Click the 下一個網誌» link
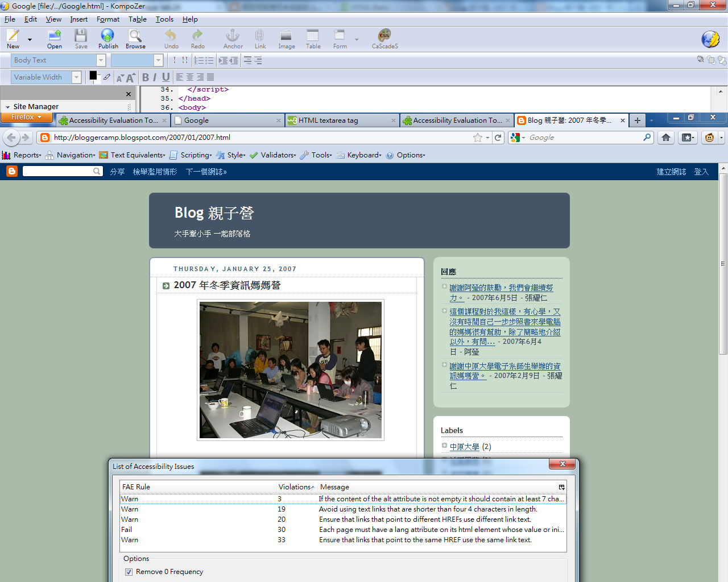728x582 pixels. [206, 172]
